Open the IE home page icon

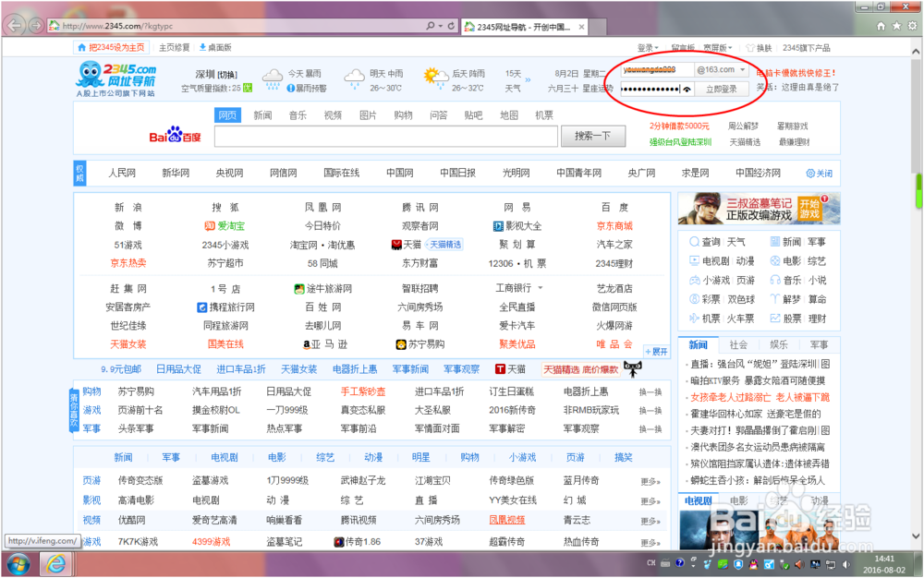[x=881, y=26]
